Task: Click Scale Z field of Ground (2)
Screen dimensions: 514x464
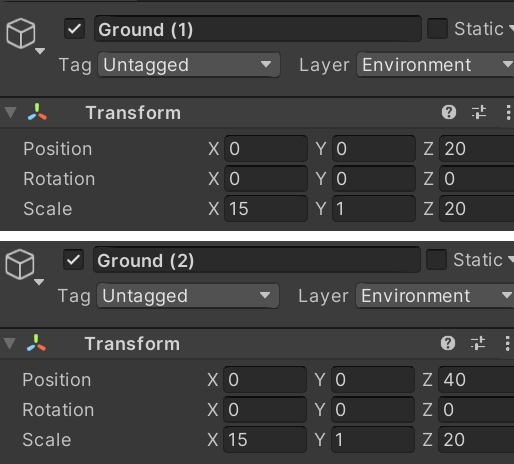Action: point(476,440)
